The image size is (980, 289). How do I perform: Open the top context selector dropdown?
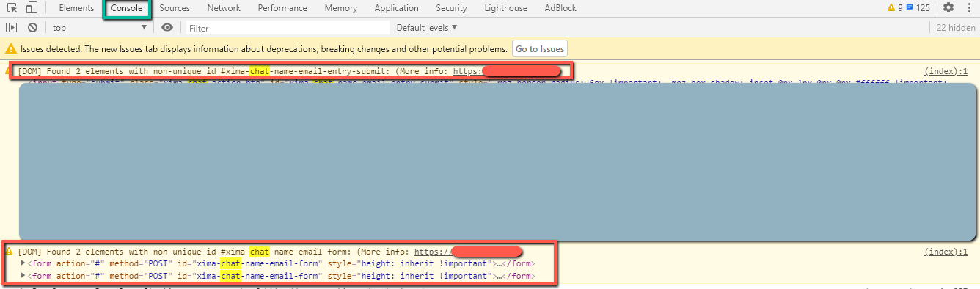point(100,27)
